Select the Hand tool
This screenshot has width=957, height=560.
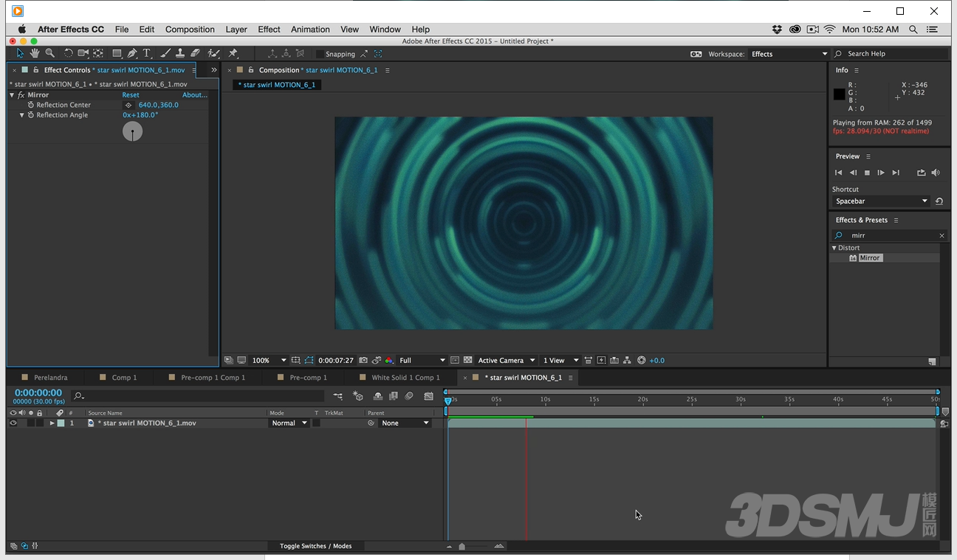(35, 53)
